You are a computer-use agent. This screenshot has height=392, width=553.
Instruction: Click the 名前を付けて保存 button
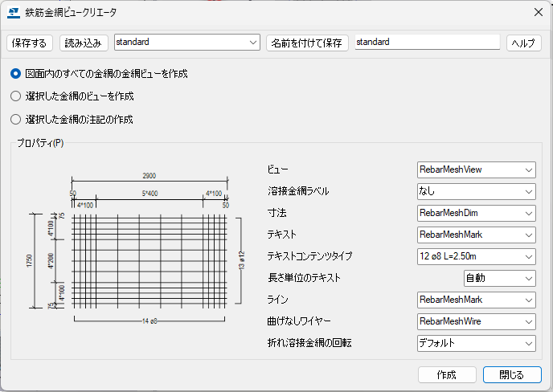tap(308, 43)
